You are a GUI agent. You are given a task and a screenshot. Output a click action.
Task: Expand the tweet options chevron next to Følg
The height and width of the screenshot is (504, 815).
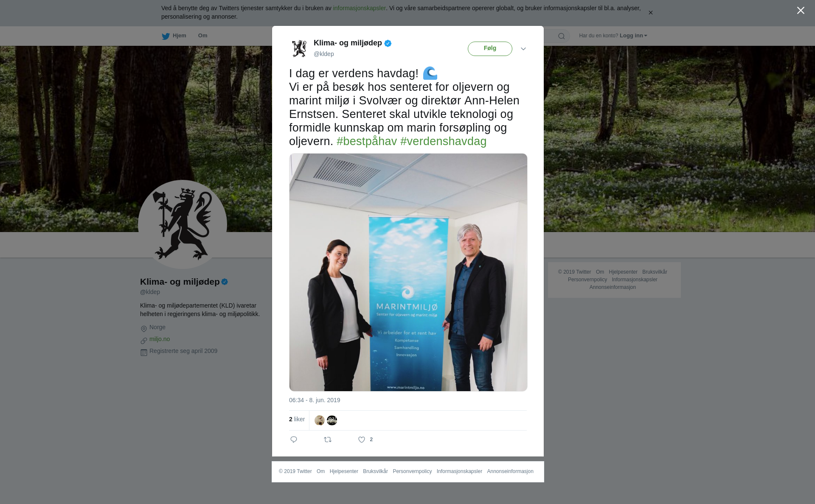click(523, 49)
